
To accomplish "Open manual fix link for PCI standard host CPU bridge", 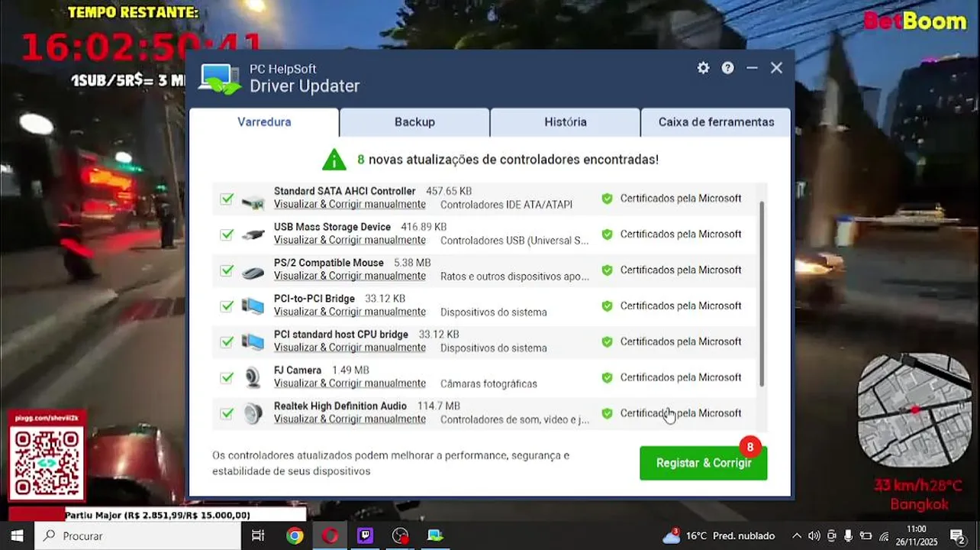I will (350, 348).
